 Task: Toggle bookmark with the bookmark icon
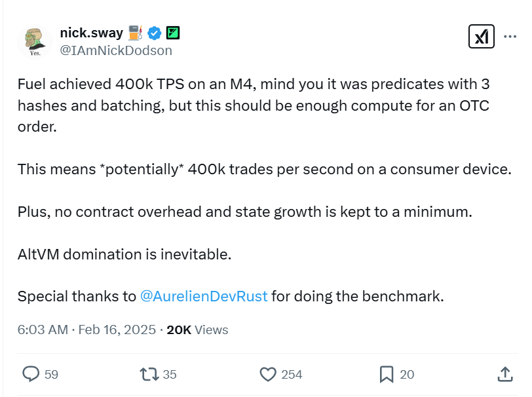386,374
